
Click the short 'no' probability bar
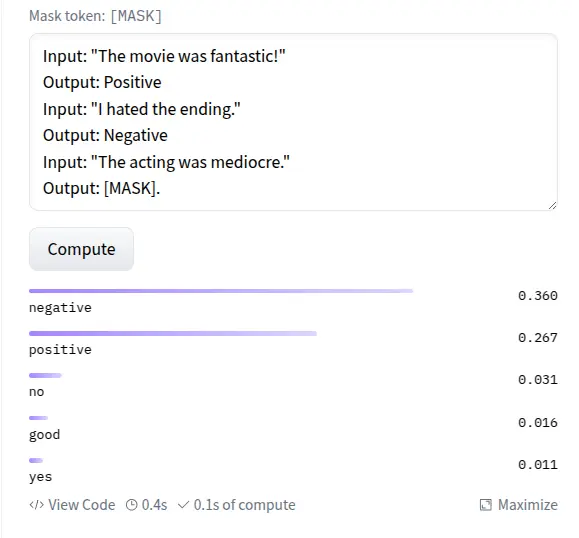[45, 376]
